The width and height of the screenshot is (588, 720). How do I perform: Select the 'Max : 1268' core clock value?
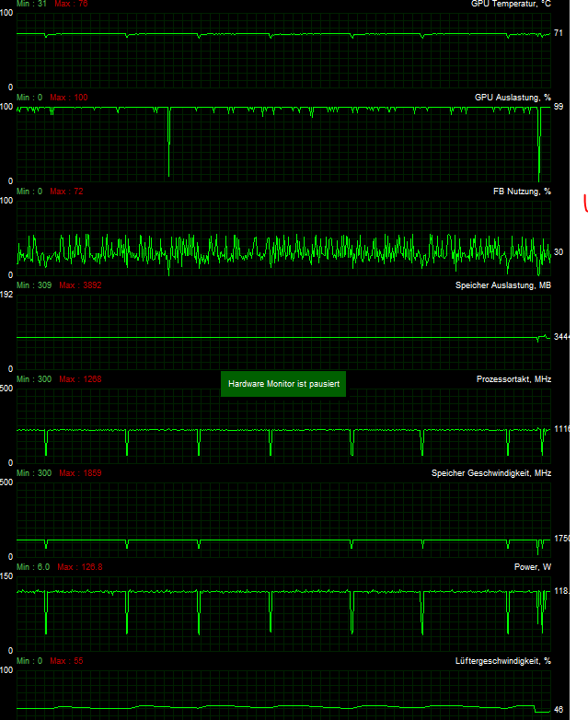(x=80, y=379)
